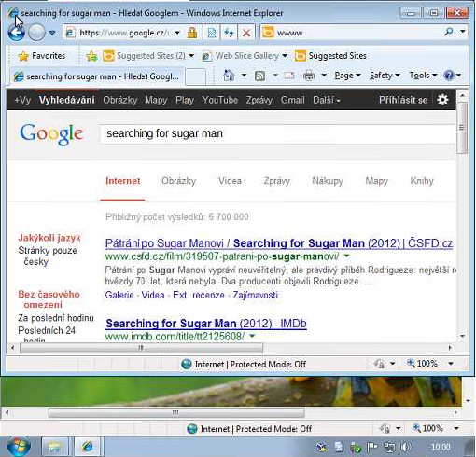Open YouTube from the Google black bar

220,100
